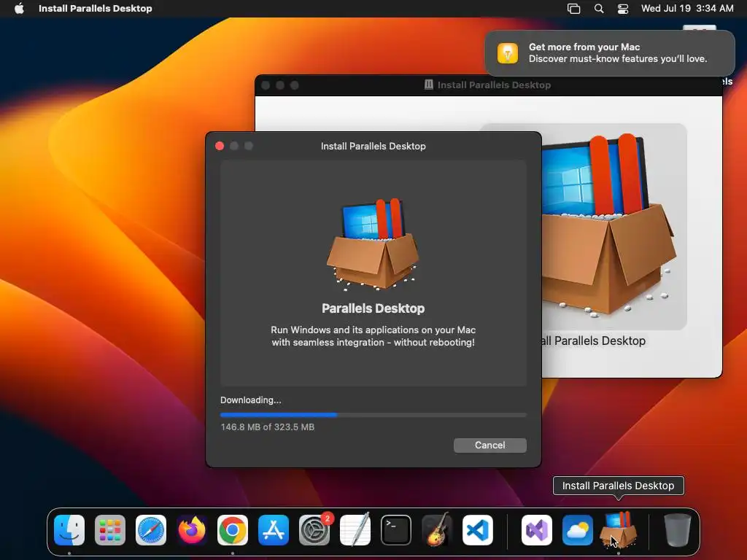Open Visual Studio purple icon in Dock
Image resolution: width=747 pixels, height=560 pixels.
tap(536, 529)
